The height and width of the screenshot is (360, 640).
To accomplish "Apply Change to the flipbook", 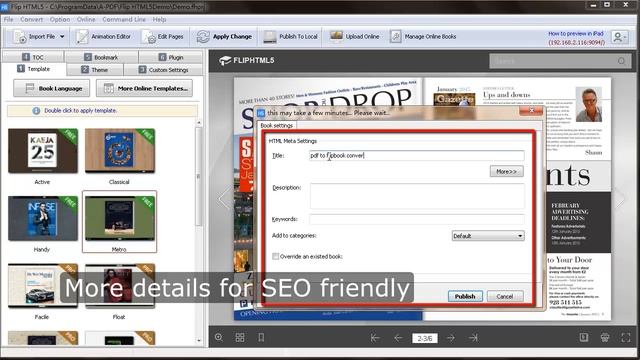I will click(224, 37).
